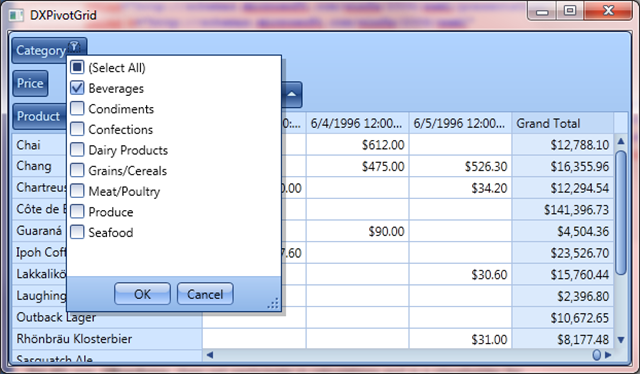This screenshot has width=640, height=374.
Task: Click the Price field header
Action: [30, 83]
